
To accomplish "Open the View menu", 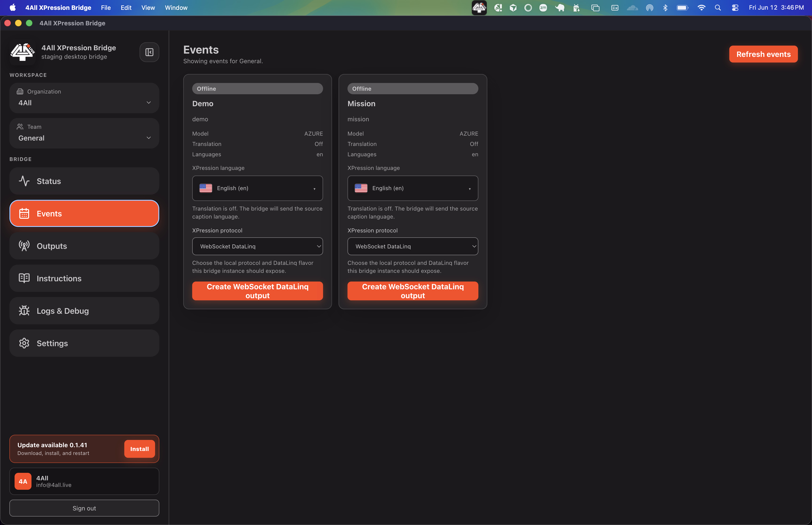I will coord(148,8).
